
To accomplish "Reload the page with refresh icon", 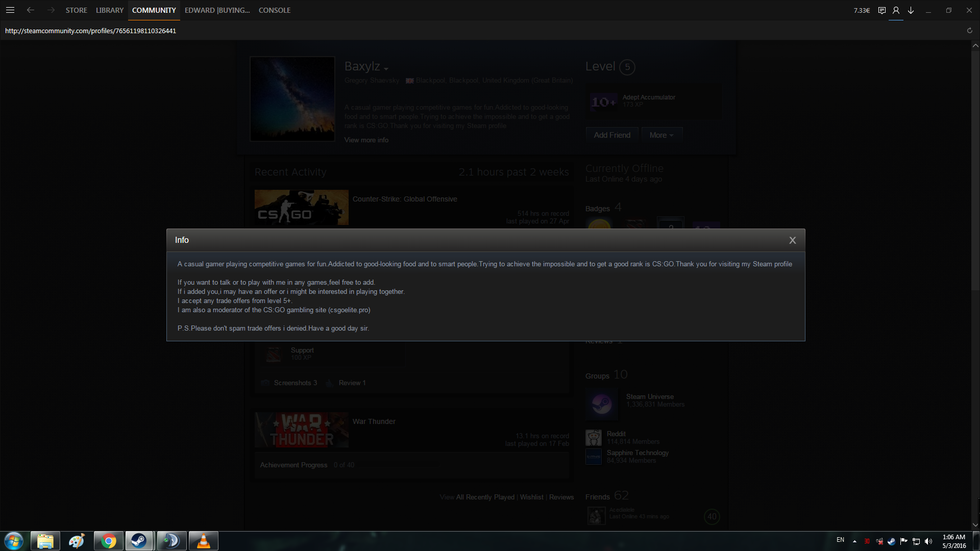I will click(x=969, y=31).
